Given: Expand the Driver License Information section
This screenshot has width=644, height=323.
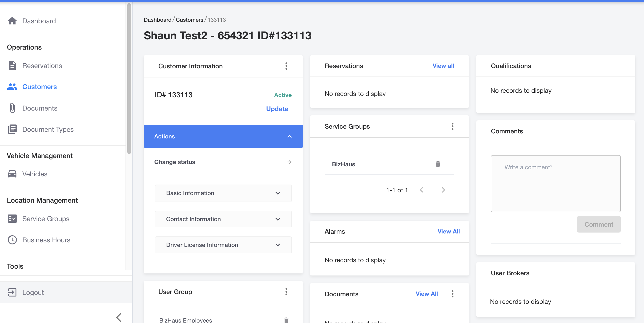Looking at the screenshot, I should (x=223, y=245).
